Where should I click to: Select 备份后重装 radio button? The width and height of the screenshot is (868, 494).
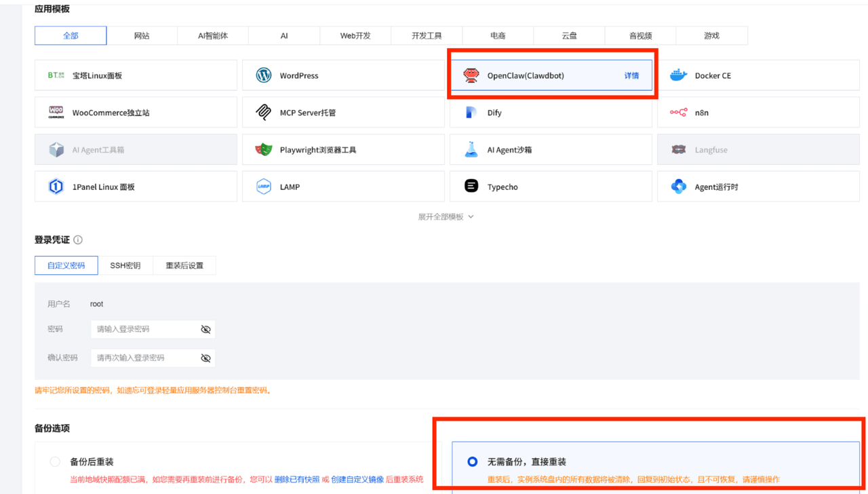pyautogui.click(x=55, y=461)
